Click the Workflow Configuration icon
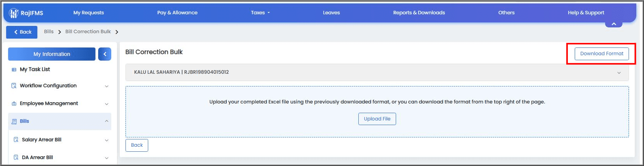Screen dimensions: 644x166 [x=14, y=86]
